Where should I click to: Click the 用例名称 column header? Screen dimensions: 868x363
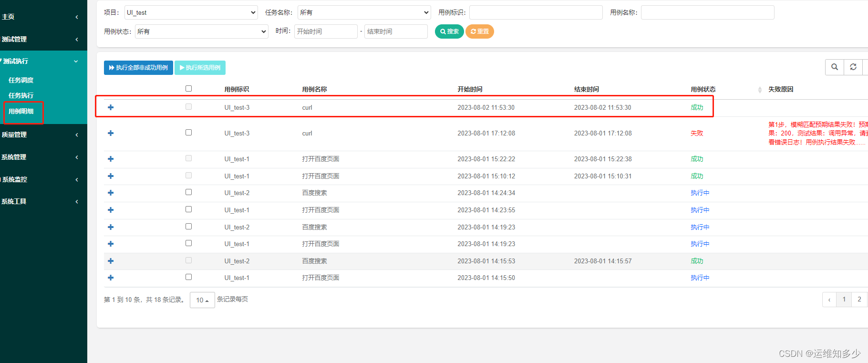[x=314, y=89]
